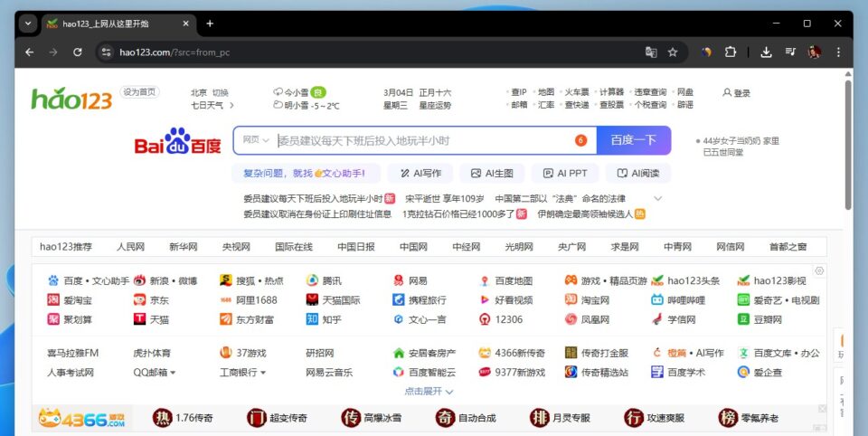868x436 pixels.
Task: Open the site grid settings gear icon
Action: pyautogui.click(x=819, y=270)
